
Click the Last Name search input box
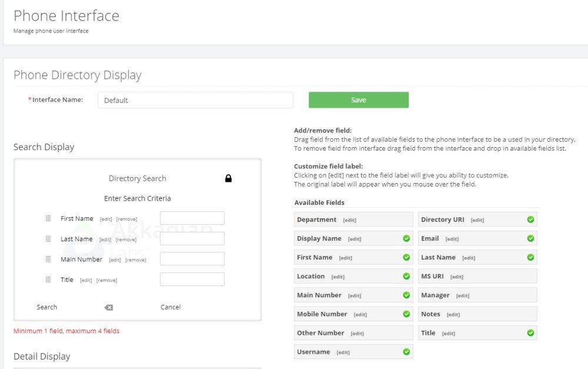pyautogui.click(x=192, y=238)
